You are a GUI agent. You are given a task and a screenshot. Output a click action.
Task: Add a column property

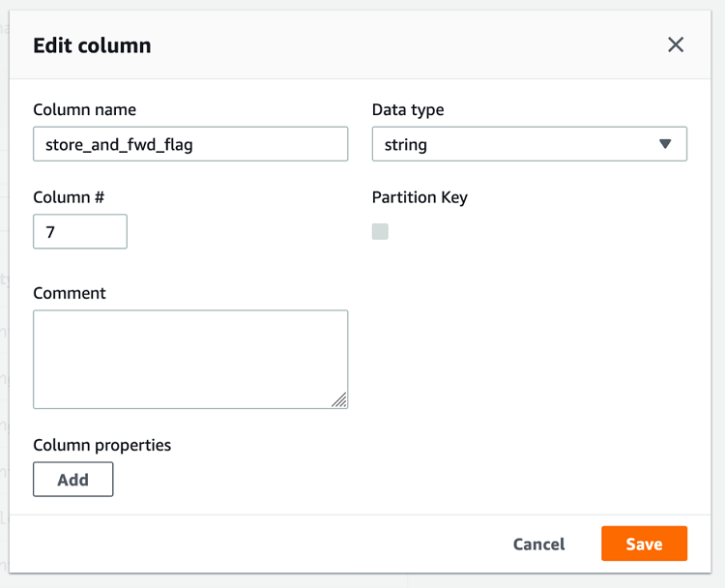pyautogui.click(x=73, y=480)
